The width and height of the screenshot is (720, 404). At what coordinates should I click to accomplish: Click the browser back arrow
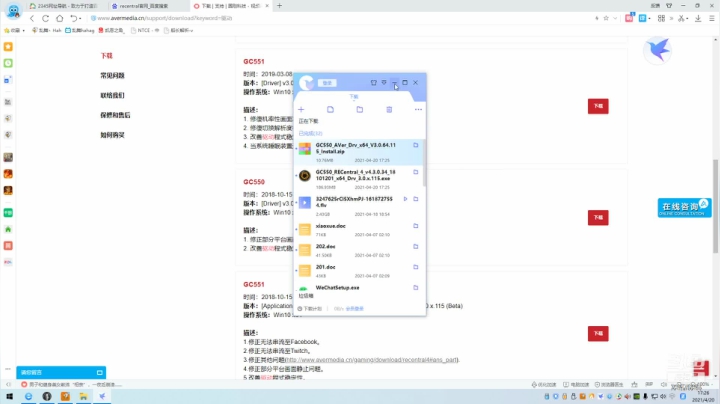click(x=32, y=18)
